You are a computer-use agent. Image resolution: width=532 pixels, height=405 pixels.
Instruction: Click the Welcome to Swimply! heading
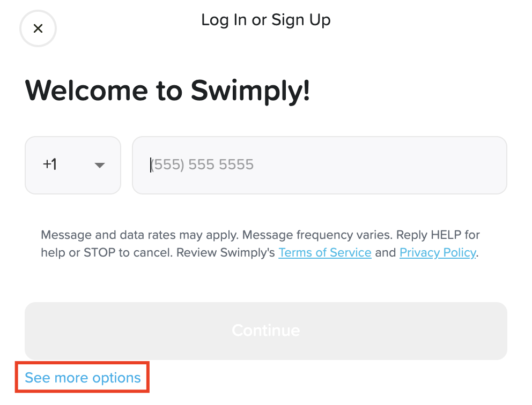tap(167, 91)
